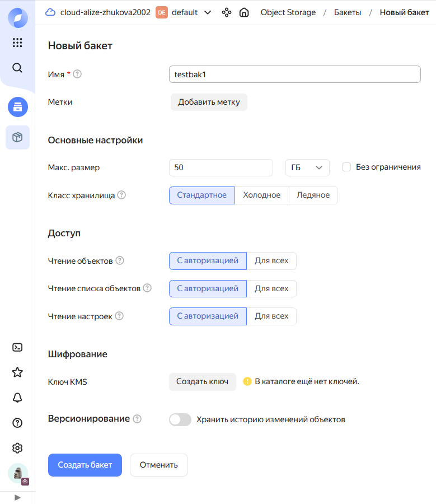Click the home icon in breadcrumb bar
The image size is (436, 504).
coord(244,12)
